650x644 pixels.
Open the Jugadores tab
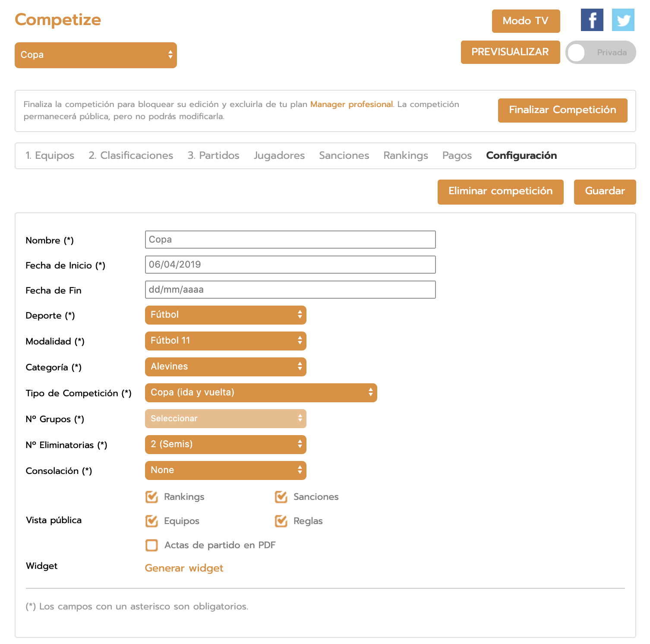(279, 155)
